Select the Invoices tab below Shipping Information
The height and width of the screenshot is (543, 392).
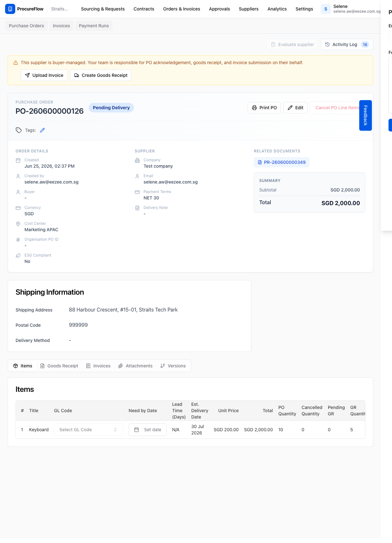coord(98,366)
